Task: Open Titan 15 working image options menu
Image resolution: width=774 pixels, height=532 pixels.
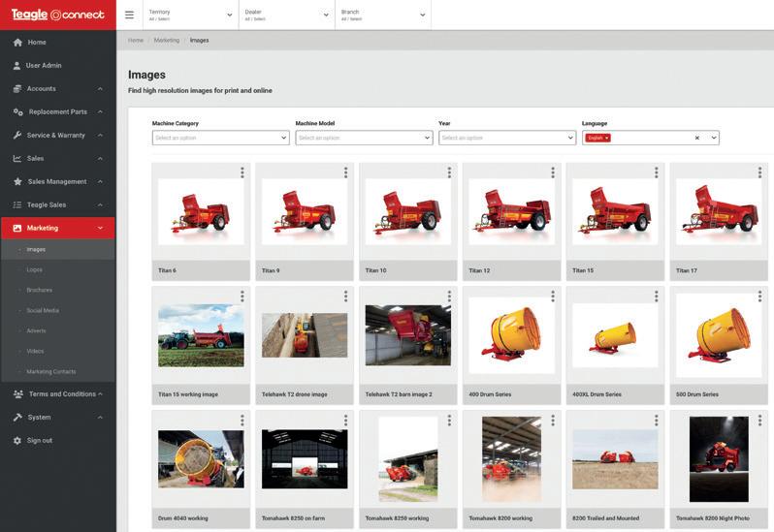Action: (x=242, y=296)
